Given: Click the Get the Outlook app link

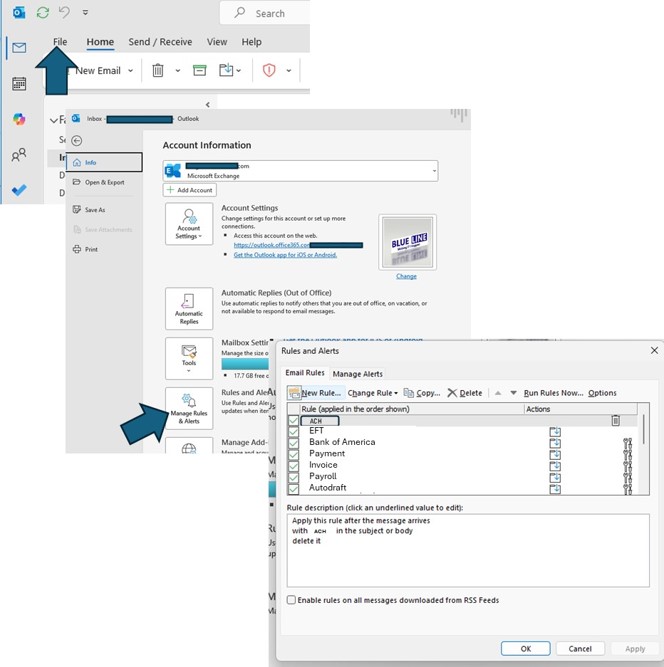Looking at the screenshot, I should pyautogui.click(x=285, y=255).
